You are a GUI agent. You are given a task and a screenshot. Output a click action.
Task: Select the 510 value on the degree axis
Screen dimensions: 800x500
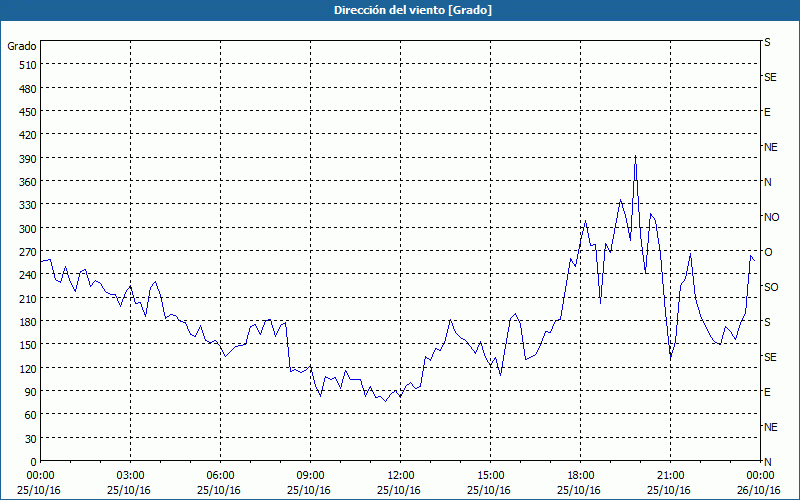click(x=28, y=65)
